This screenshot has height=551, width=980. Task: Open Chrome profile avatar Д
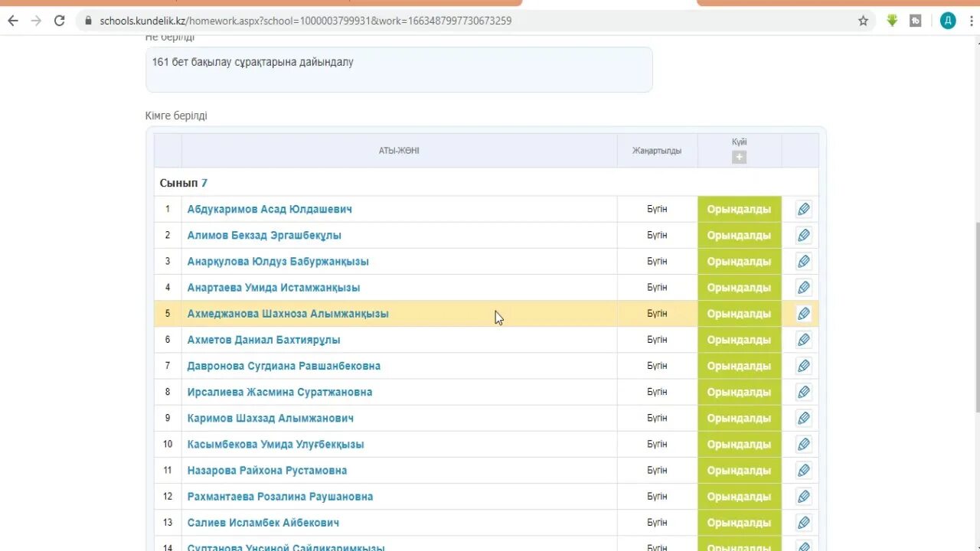point(948,21)
